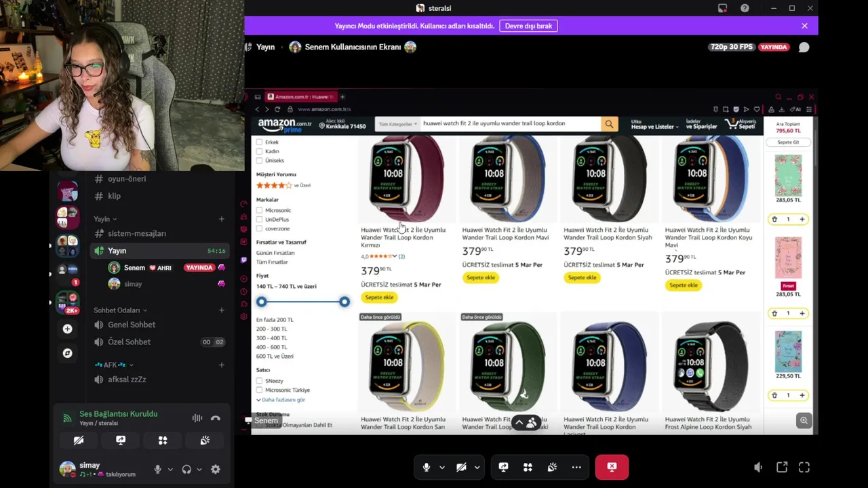
Task: Toggle noise suppression in the voice panel
Action: [197, 418]
